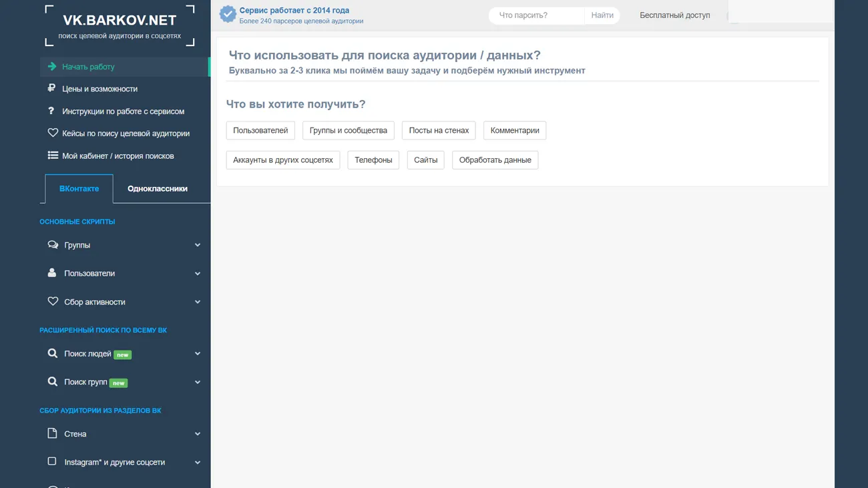Image resolution: width=868 pixels, height=488 pixels.
Task: Click the page icon beside Стена
Action: pos(52,433)
